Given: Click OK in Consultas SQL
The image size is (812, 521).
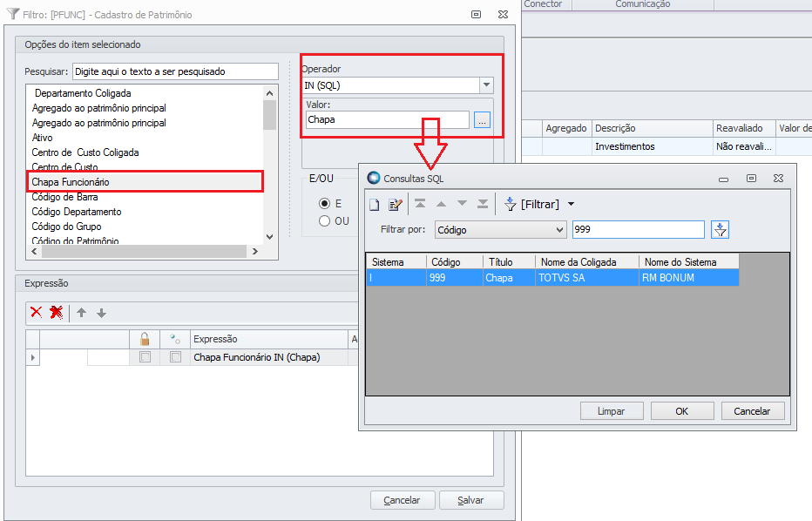Looking at the screenshot, I should click(682, 411).
